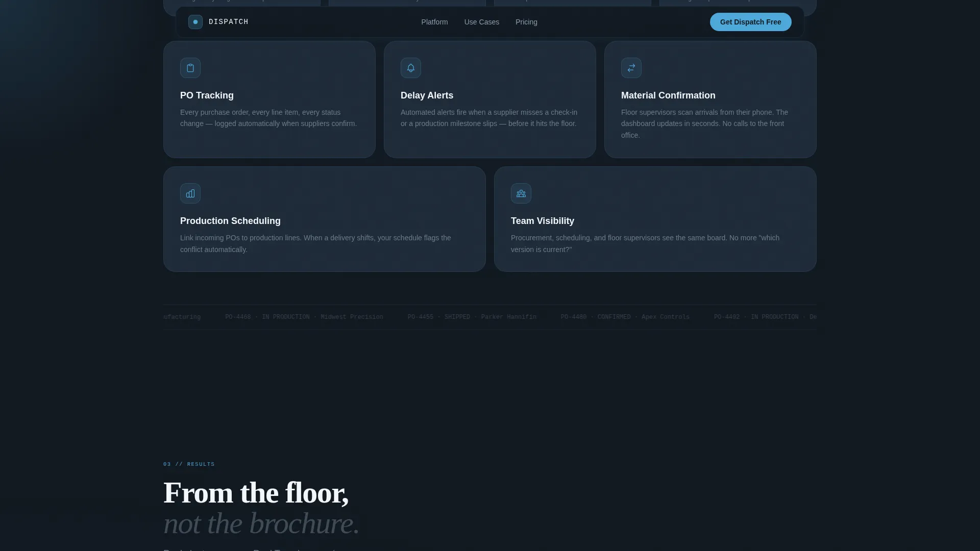Image resolution: width=980 pixels, height=551 pixels.
Task: Select the PO Tracking heading
Action: click(x=207, y=95)
